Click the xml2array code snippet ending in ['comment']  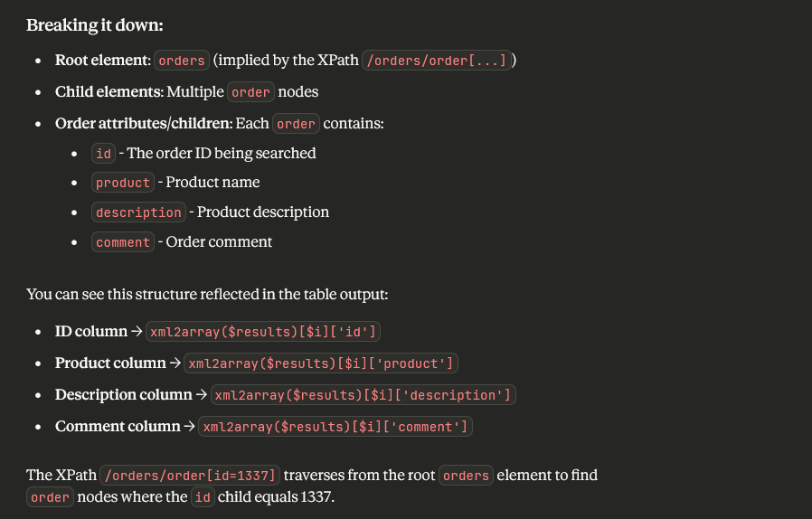click(x=335, y=427)
